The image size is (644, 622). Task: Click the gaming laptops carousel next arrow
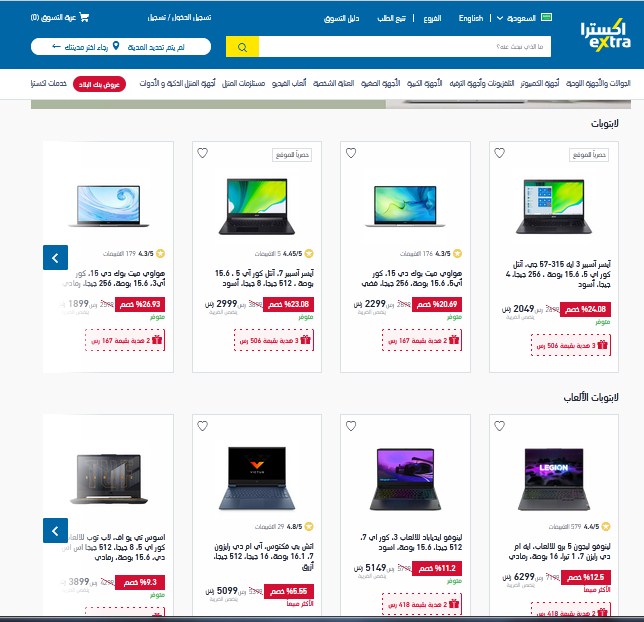tap(55, 531)
